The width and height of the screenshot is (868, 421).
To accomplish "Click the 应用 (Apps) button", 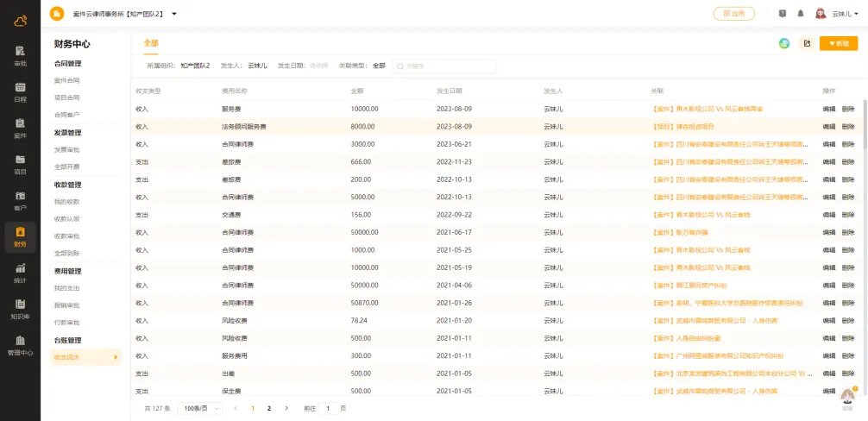I will 733,14.
